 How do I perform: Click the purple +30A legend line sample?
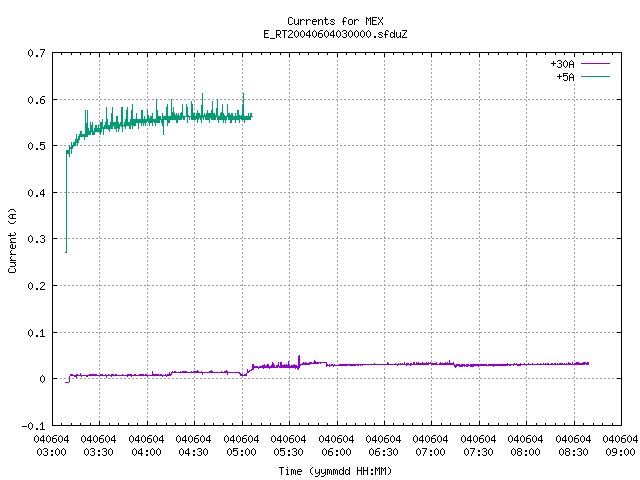click(595, 64)
